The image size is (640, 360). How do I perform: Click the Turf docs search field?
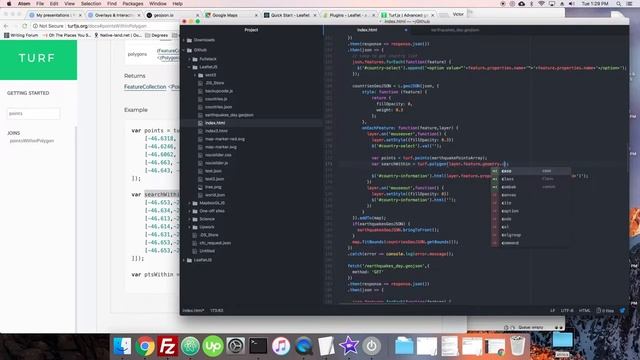[x=33, y=113]
